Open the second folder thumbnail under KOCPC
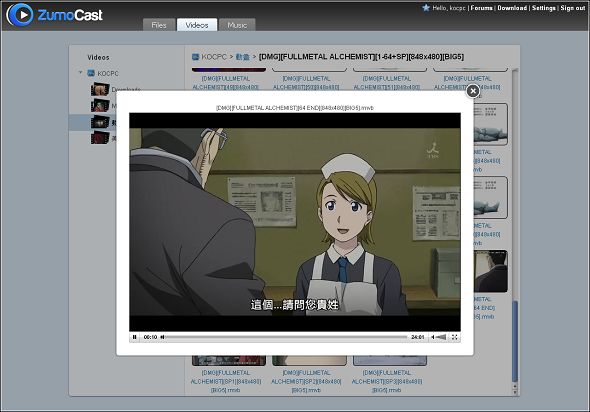This screenshot has height=412, width=590. coord(100,105)
